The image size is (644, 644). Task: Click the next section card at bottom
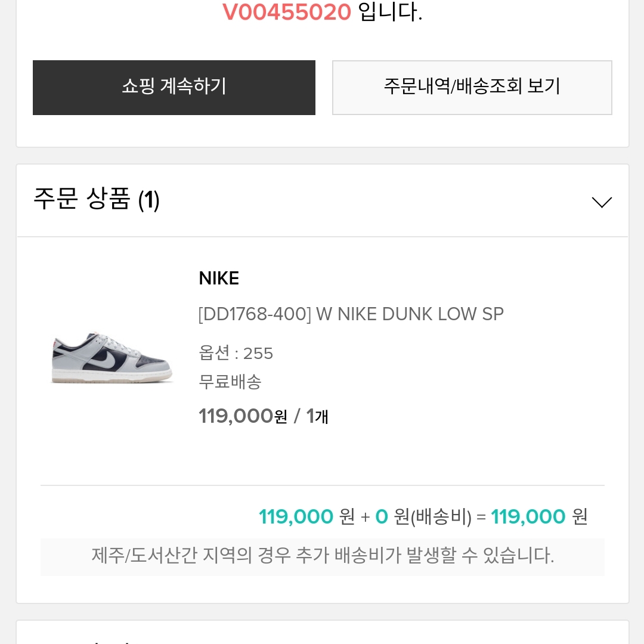(x=323, y=632)
